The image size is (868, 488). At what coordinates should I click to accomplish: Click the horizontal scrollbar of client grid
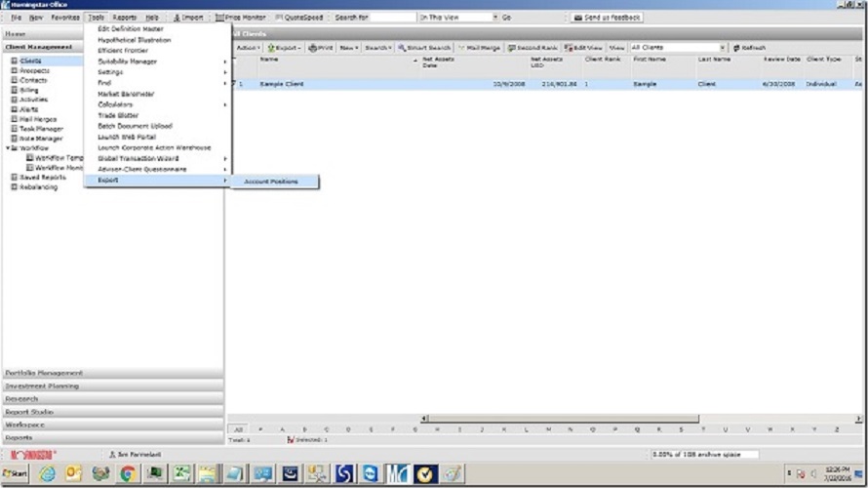point(564,419)
